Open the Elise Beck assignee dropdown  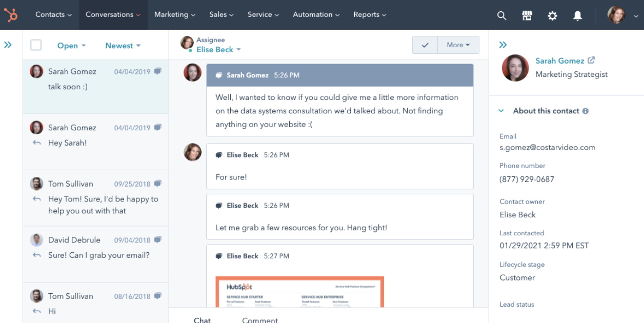(x=218, y=50)
